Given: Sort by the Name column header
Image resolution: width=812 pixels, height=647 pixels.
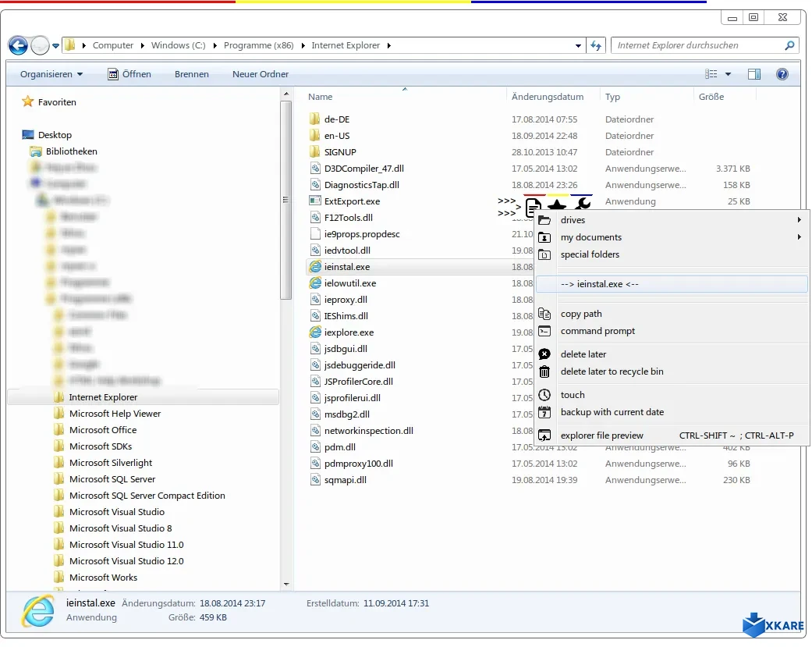Looking at the screenshot, I should (321, 97).
